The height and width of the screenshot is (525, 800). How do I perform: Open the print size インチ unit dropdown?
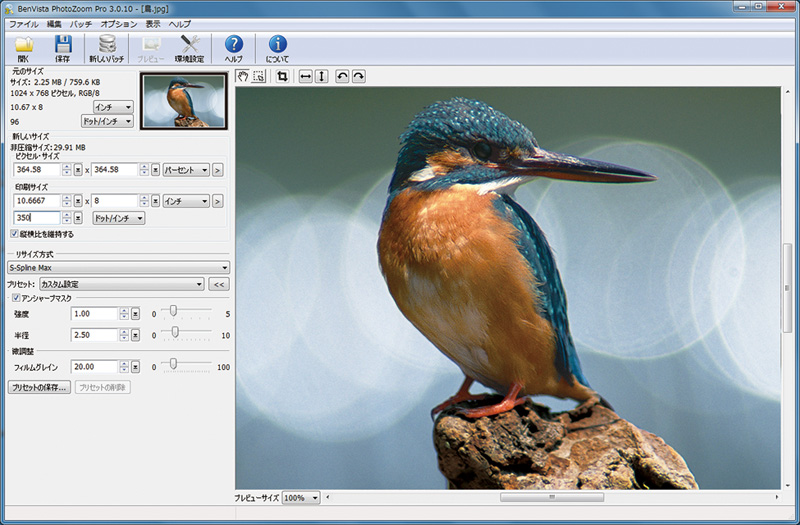coord(186,201)
